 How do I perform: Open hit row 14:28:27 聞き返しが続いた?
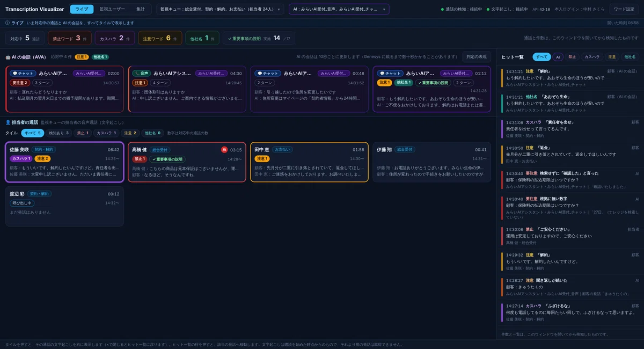[x=570, y=288]
